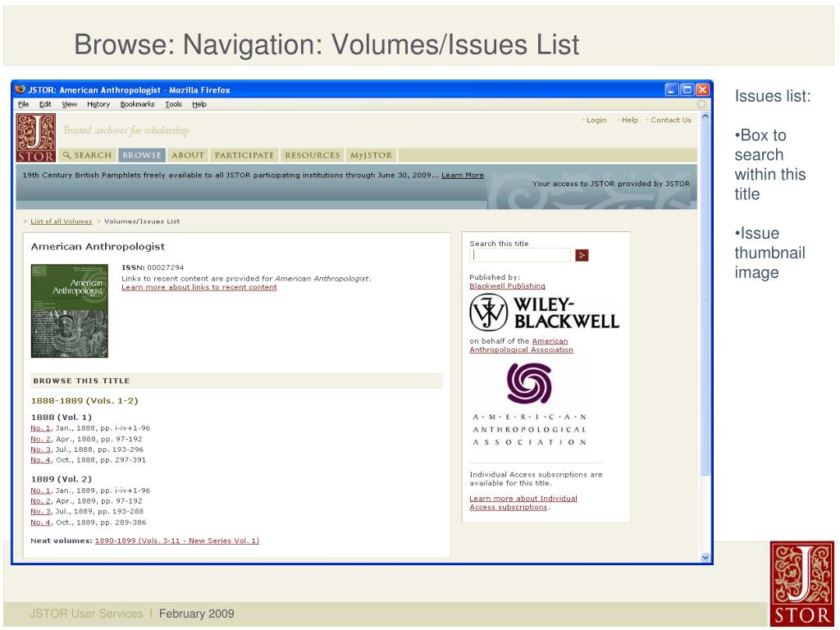
Task: Open the Edit menu
Action: [x=46, y=104]
